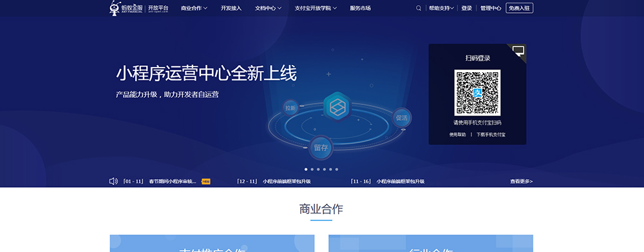Open the search magnifier icon
This screenshot has height=252, width=644.
pyautogui.click(x=419, y=8)
